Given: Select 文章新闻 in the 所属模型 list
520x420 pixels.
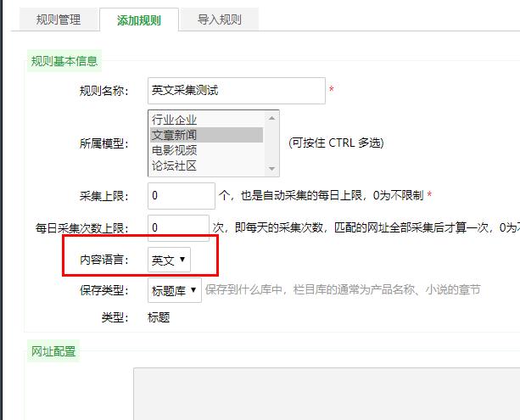Looking at the screenshot, I should (x=206, y=135).
